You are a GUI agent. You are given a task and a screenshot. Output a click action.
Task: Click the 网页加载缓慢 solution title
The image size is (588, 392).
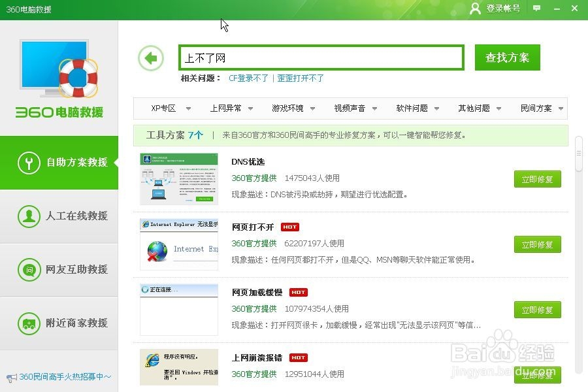click(257, 292)
